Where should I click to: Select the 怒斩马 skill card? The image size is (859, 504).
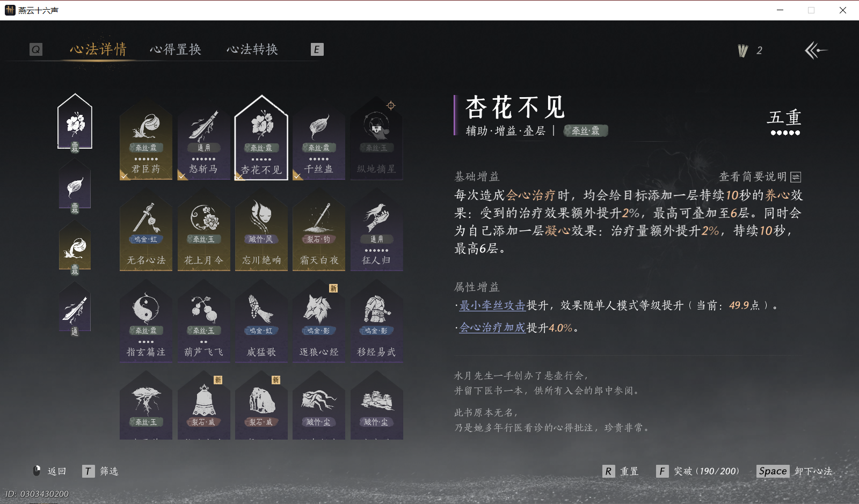click(x=203, y=140)
